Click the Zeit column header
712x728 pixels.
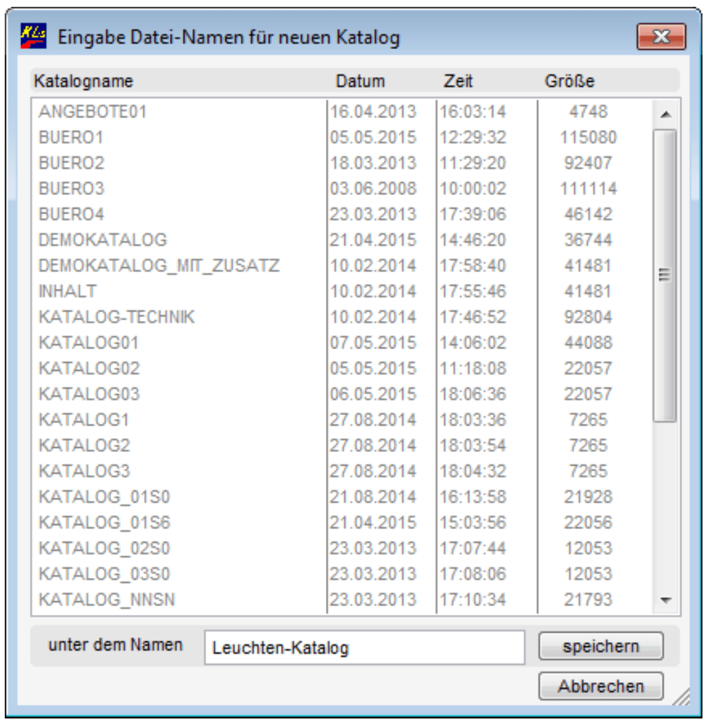coord(458,81)
